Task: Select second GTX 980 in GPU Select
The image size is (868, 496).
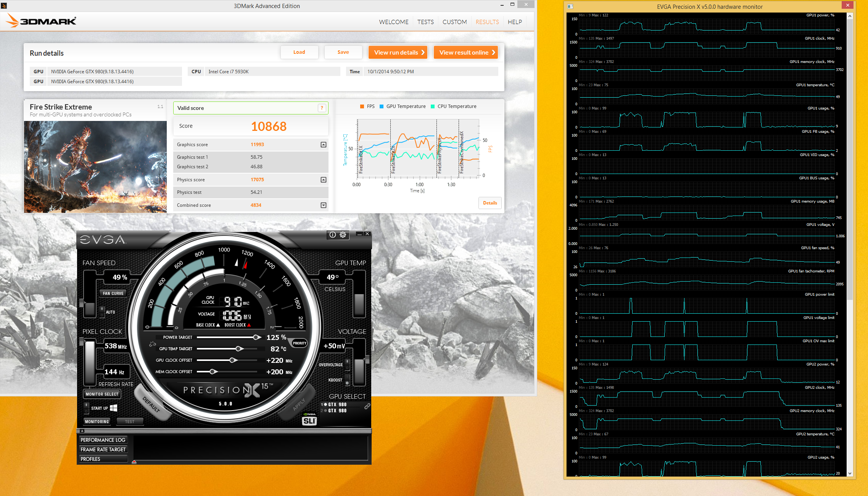Action: tap(337, 411)
